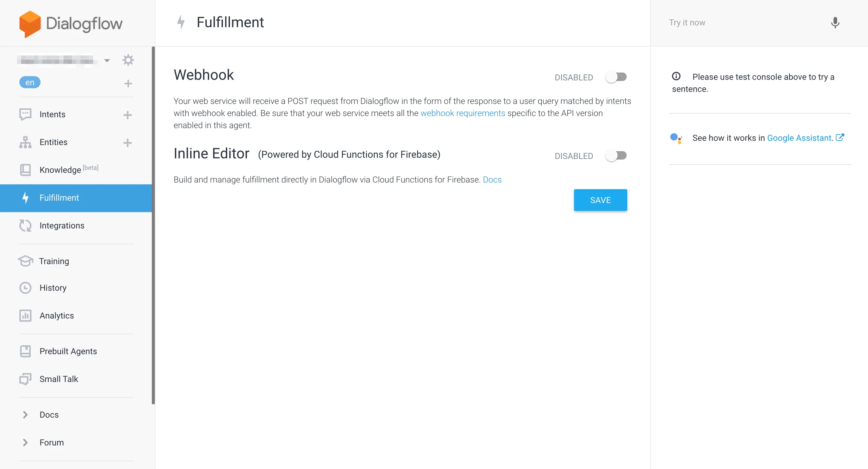Viewport: 868px width, 469px height.
Task: Open the webhook requirements link
Action: point(463,113)
